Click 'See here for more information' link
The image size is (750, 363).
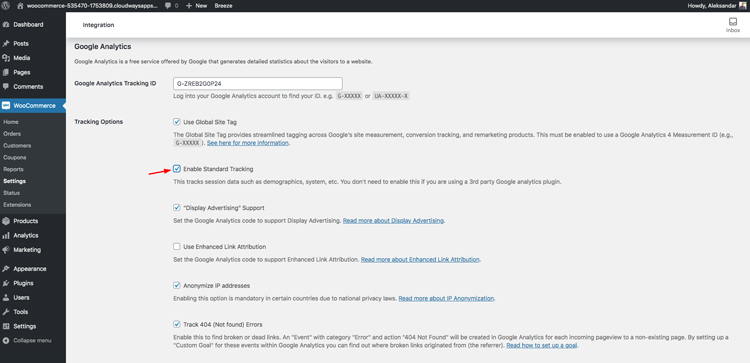click(x=248, y=143)
